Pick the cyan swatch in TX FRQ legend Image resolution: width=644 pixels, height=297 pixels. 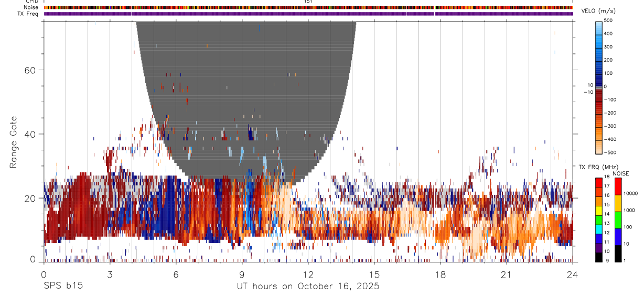(599, 228)
